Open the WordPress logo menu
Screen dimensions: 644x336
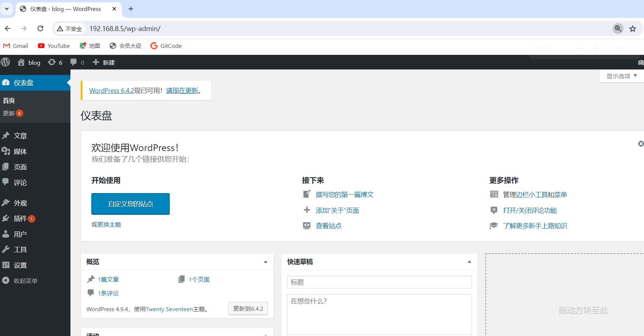click(5, 62)
